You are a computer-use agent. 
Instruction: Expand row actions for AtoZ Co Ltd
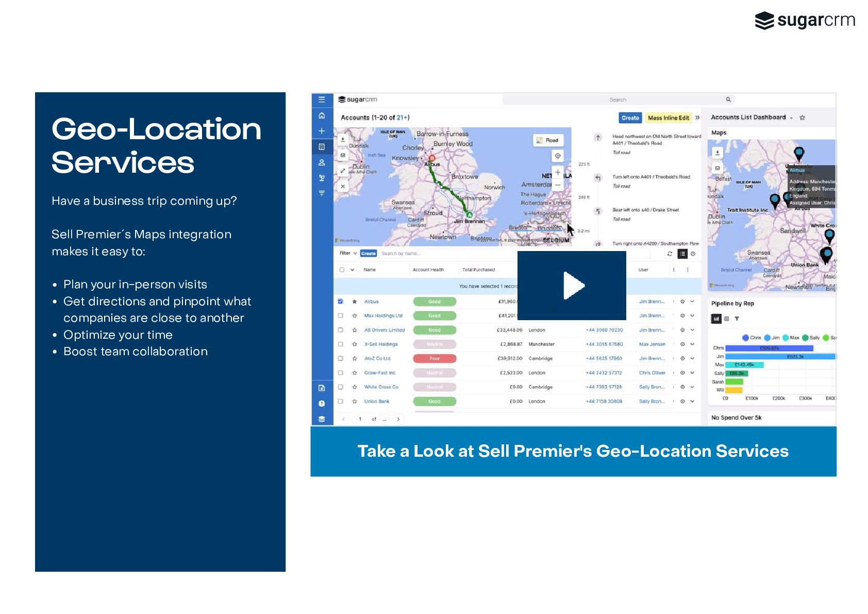[x=692, y=358]
